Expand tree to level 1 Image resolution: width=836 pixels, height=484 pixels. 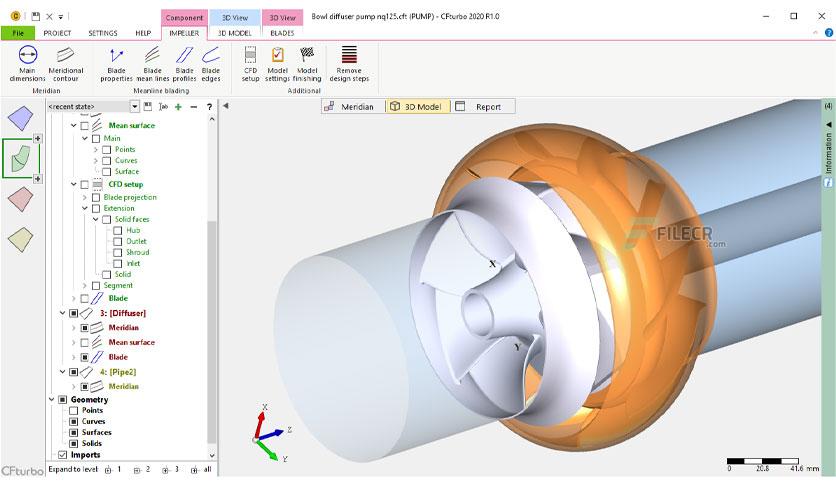[113, 470]
